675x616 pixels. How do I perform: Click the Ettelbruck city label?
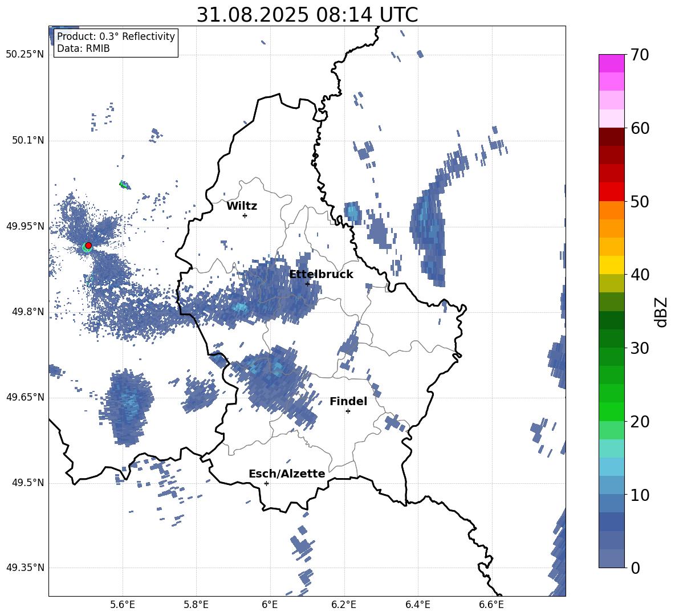(x=321, y=275)
